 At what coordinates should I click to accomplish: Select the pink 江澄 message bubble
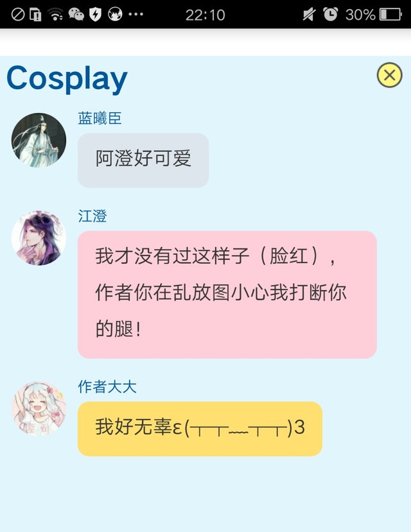tap(227, 295)
